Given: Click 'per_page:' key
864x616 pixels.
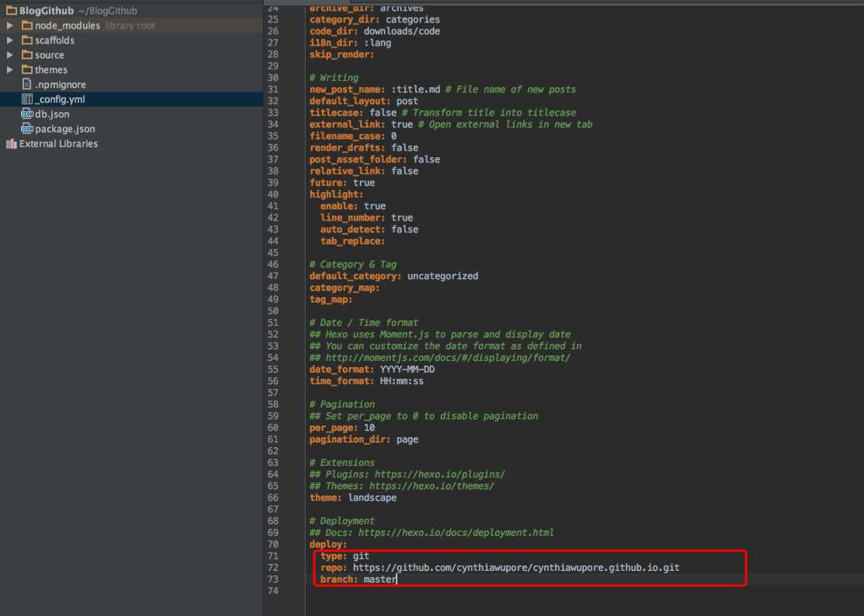Looking at the screenshot, I should [x=334, y=428].
